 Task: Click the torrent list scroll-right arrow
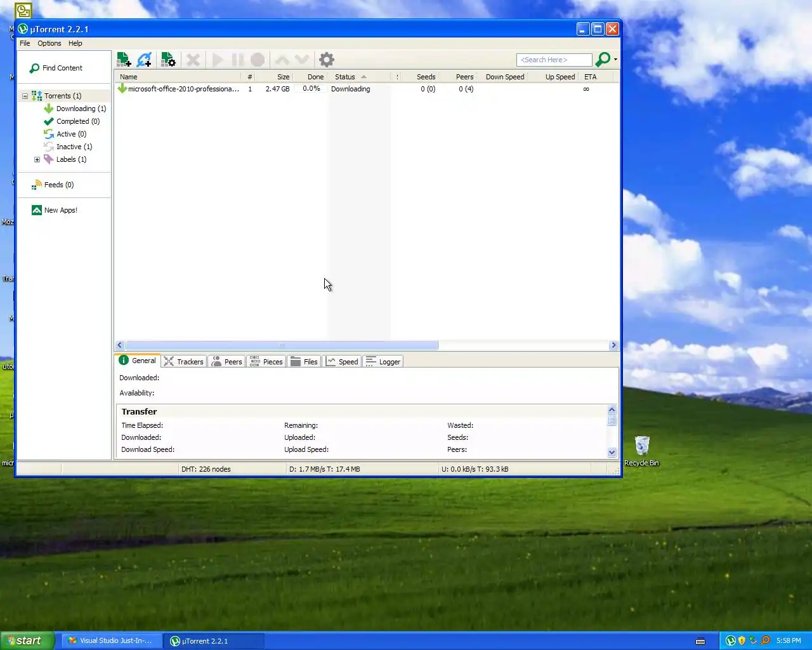(613, 345)
